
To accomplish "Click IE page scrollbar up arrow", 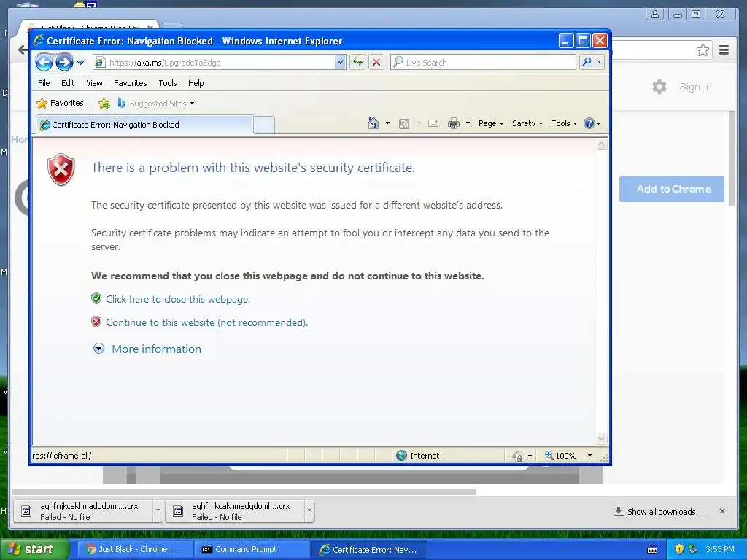I will pyautogui.click(x=602, y=144).
